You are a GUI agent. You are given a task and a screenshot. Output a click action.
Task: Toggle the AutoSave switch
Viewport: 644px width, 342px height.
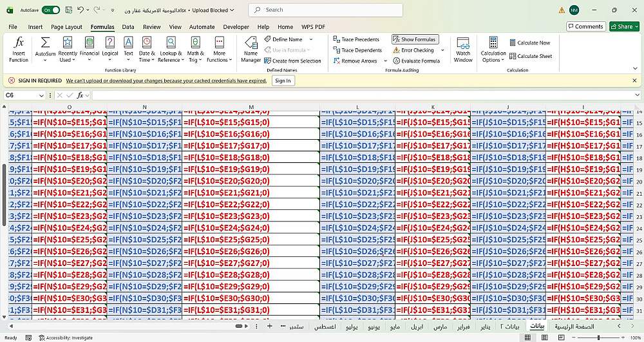(51, 10)
